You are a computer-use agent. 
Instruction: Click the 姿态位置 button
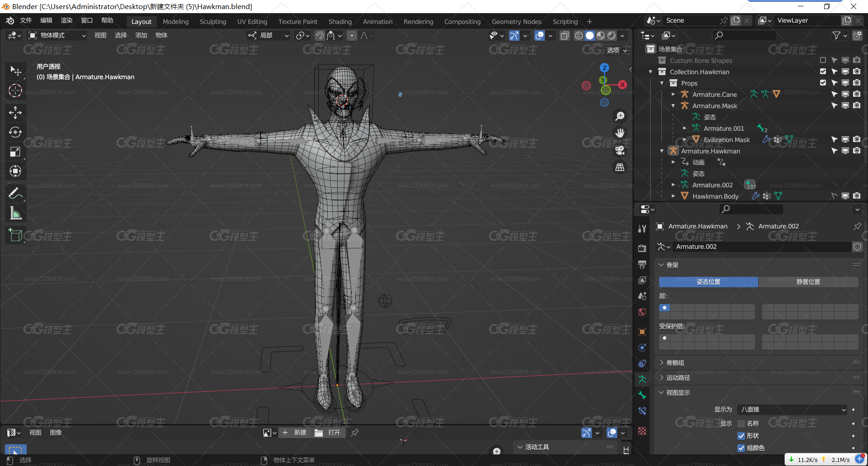(708, 282)
